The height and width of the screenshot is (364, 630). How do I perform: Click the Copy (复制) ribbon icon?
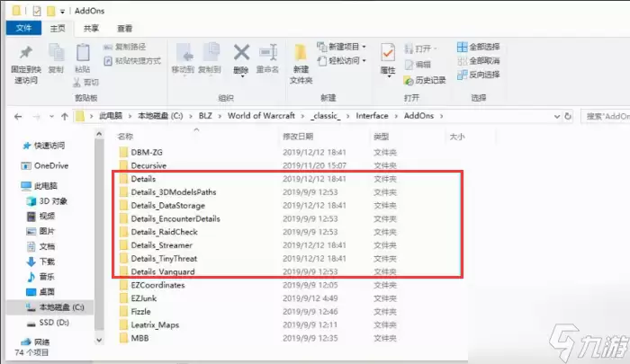(56, 53)
